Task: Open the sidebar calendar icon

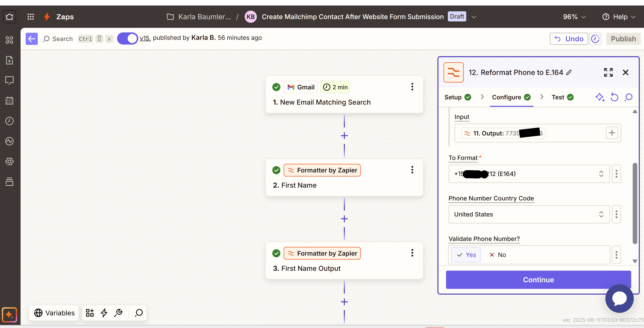Action: point(9,101)
